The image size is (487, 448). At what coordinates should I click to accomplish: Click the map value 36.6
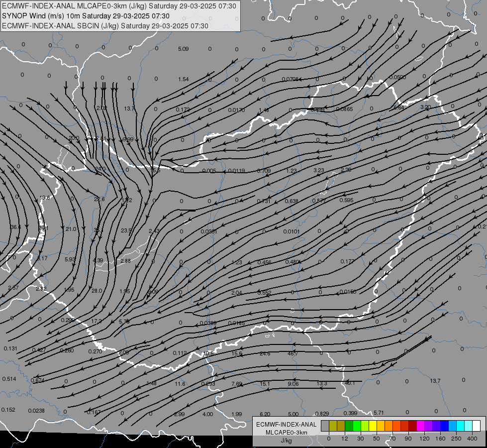click(x=15, y=227)
